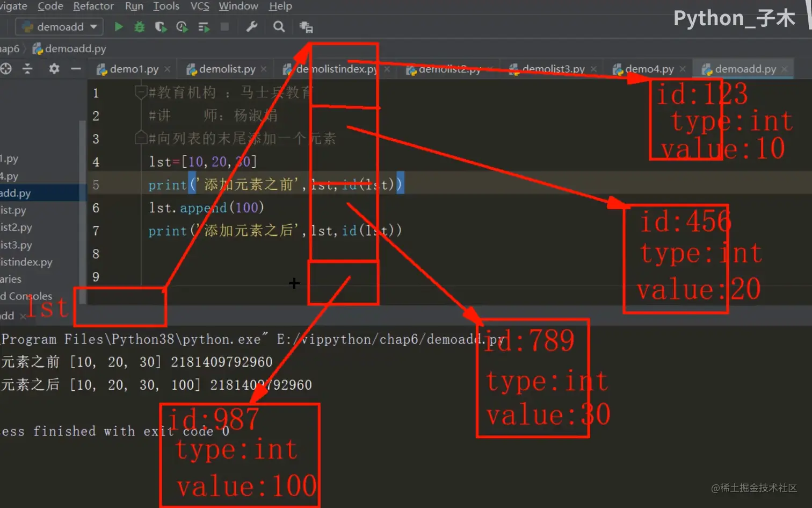Viewport: 812px width, 508px height.
Task: Click 'finished with exit code 0' console text
Action: [131, 431]
